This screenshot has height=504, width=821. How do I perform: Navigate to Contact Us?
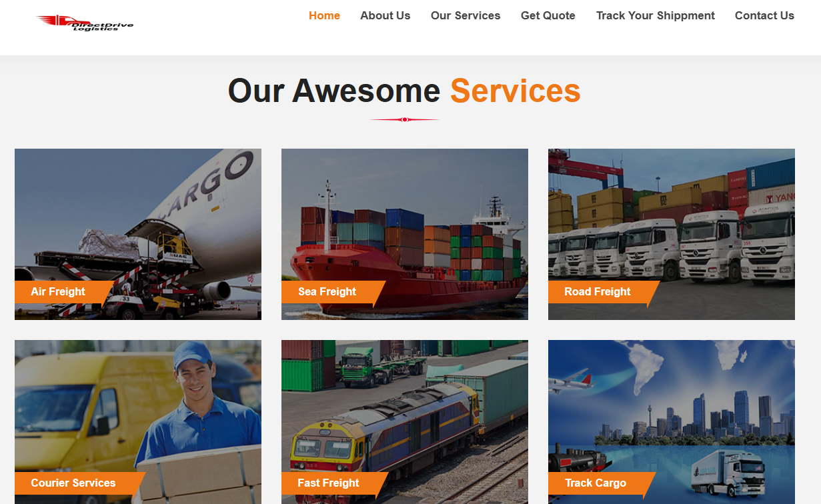(764, 15)
